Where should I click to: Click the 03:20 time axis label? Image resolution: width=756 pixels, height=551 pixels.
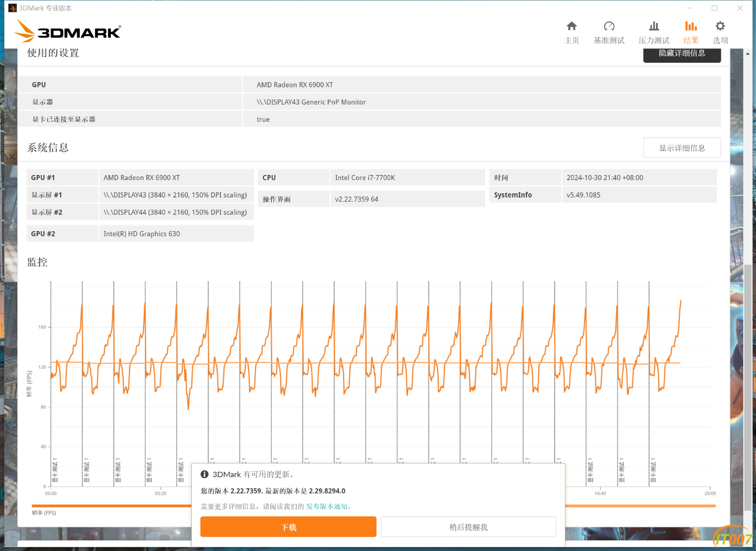[161, 493]
